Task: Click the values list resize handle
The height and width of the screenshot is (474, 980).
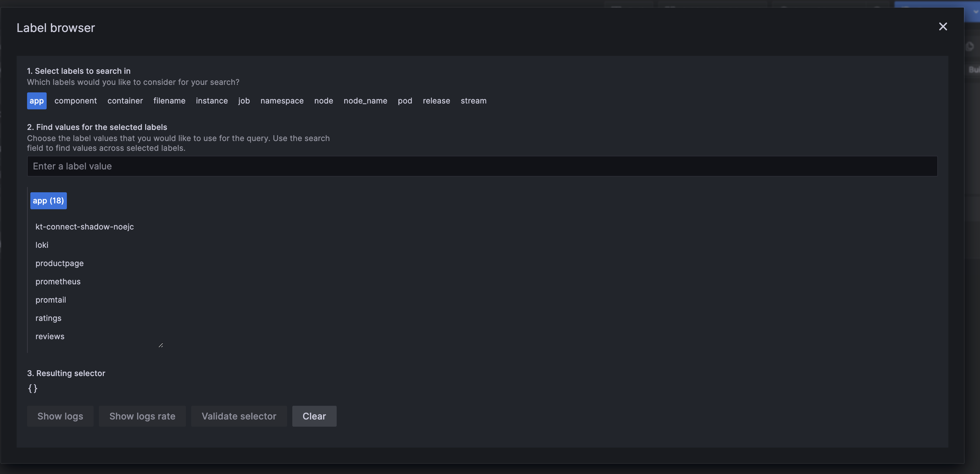Action: pyautogui.click(x=161, y=345)
